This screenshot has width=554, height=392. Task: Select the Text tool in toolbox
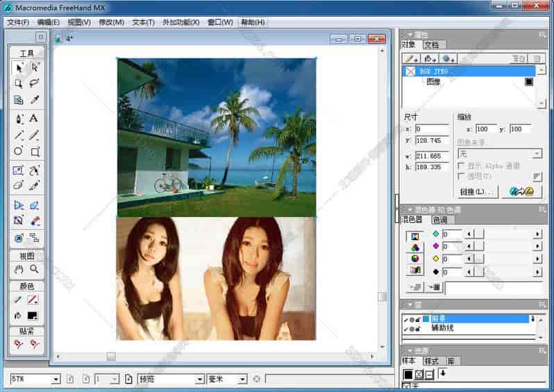point(33,118)
